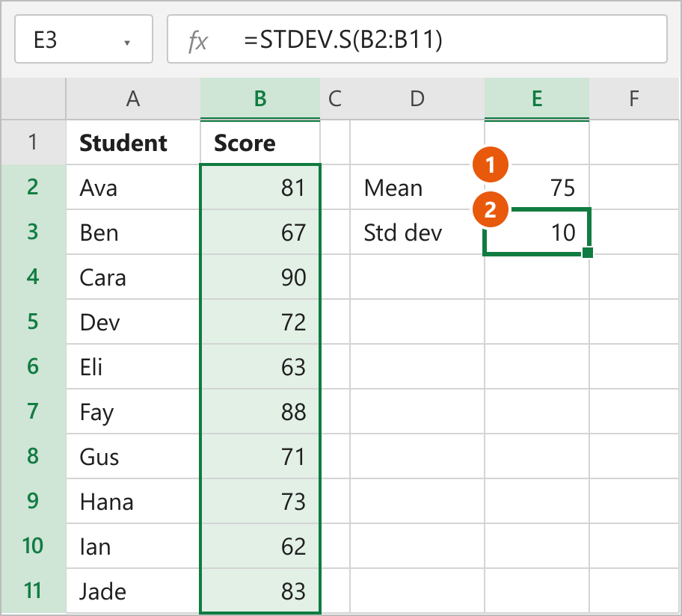Image resolution: width=682 pixels, height=616 pixels.
Task: Select row 1 header
Action: tap(33, 142)
